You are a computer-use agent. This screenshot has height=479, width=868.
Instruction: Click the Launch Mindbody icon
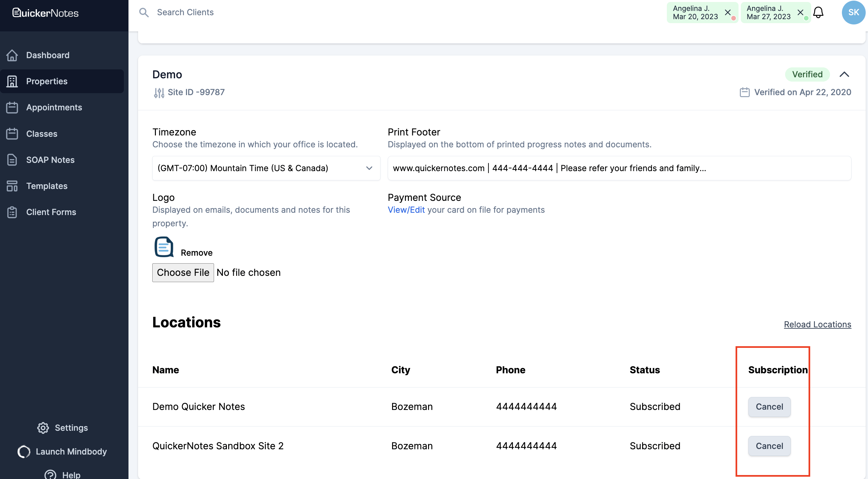point(24,451)
